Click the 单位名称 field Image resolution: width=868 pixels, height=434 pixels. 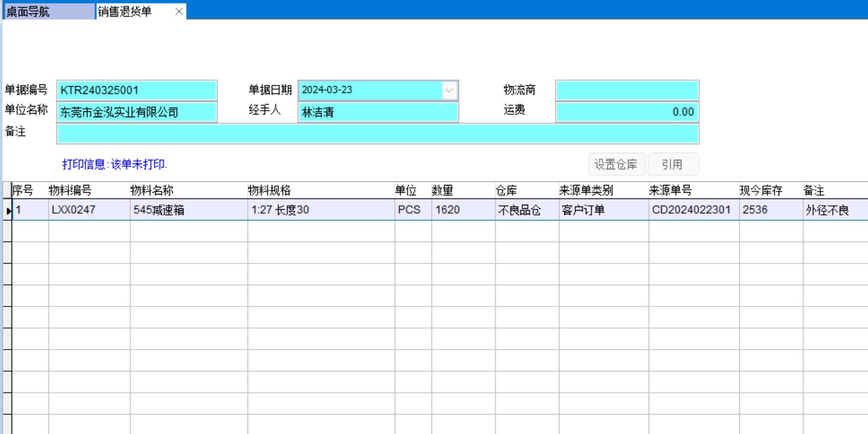(137, 112)
